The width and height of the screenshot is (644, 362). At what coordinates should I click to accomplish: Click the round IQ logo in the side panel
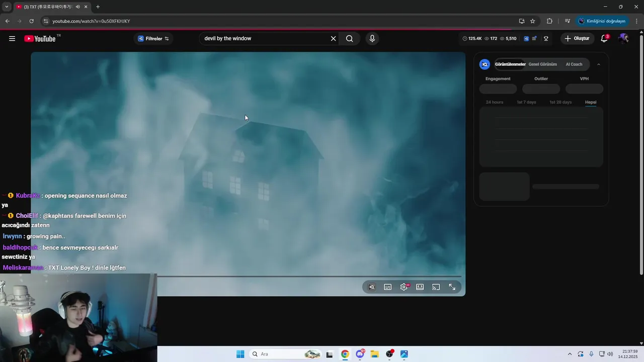[x=485, y=64]
